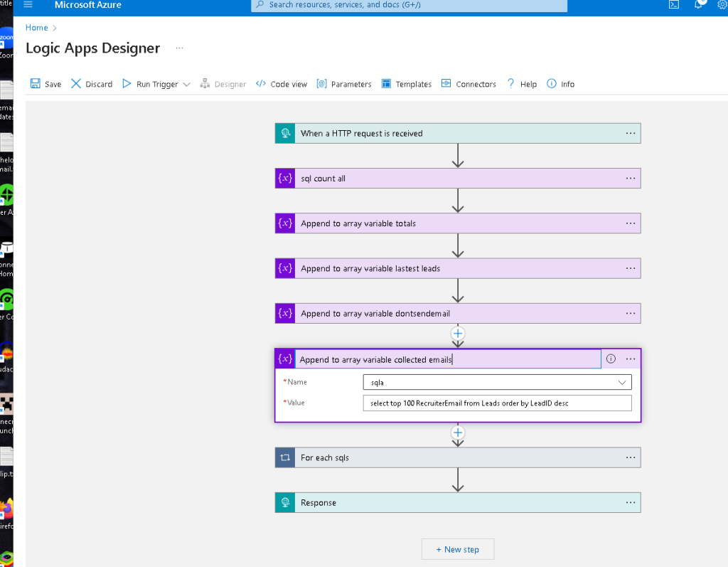Insert a step above 'collected emails' action

click(x=458, y=333)
